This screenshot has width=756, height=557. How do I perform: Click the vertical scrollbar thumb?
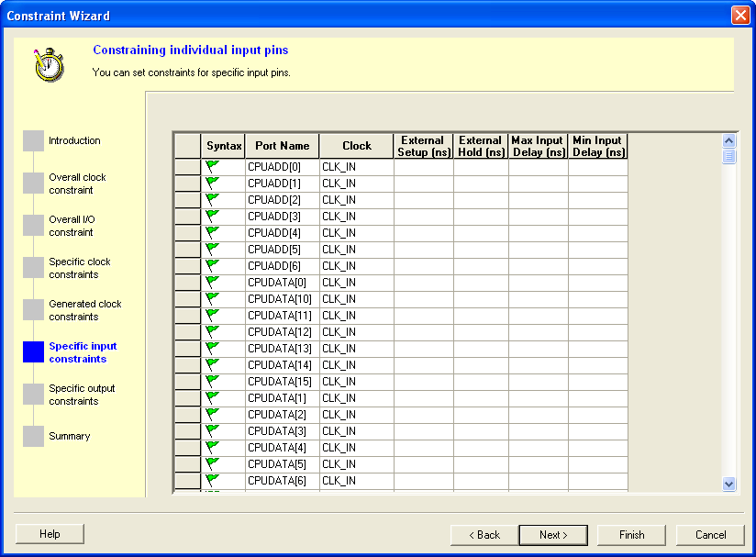click(728, 156)
